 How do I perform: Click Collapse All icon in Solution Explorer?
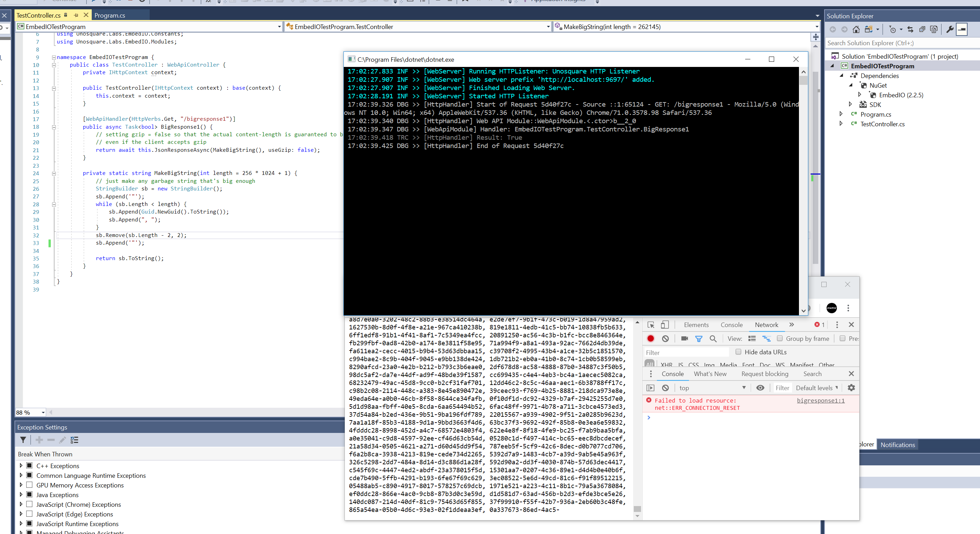click(922, 29)
